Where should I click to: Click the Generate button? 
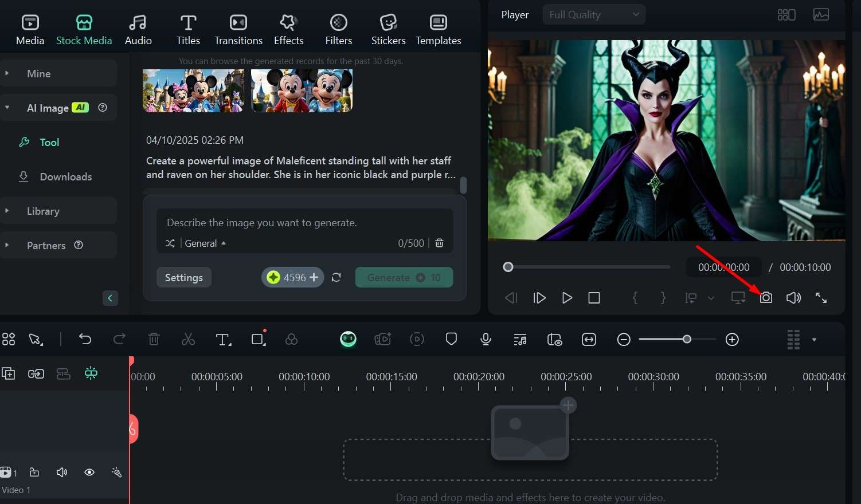[404, 277]
